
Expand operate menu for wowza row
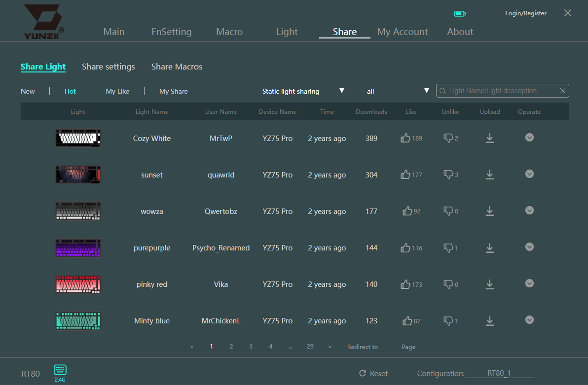529,210
